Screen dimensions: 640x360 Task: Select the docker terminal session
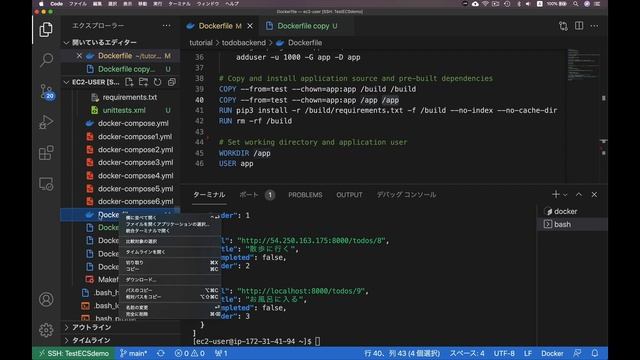pyautogui.click(x=571, y=211)
